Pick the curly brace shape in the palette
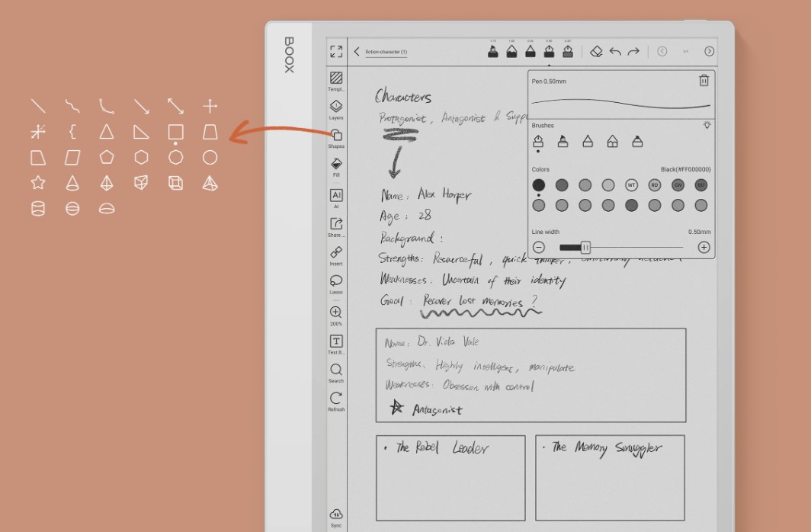 click(72, 131)
